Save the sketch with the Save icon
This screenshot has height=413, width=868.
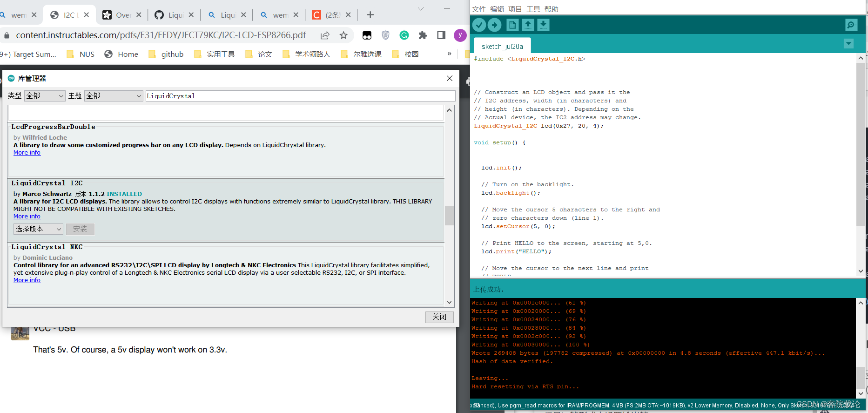[543, 25]
